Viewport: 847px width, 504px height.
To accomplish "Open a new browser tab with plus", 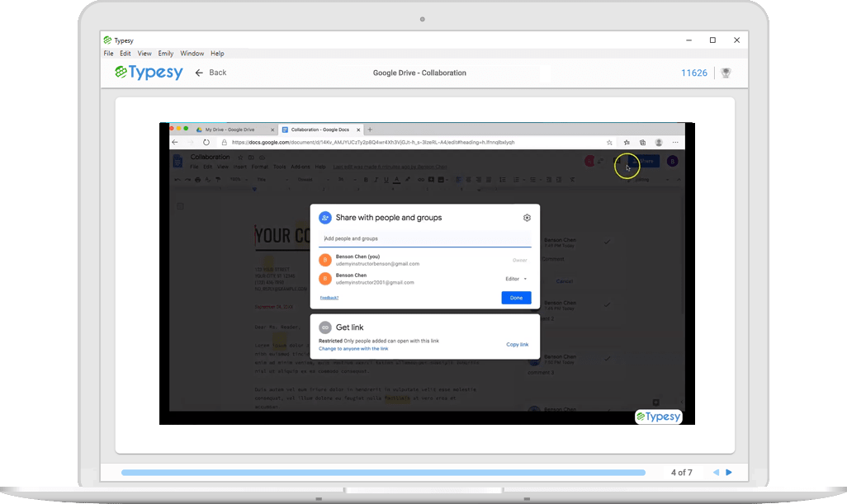I will coord(370,130).
